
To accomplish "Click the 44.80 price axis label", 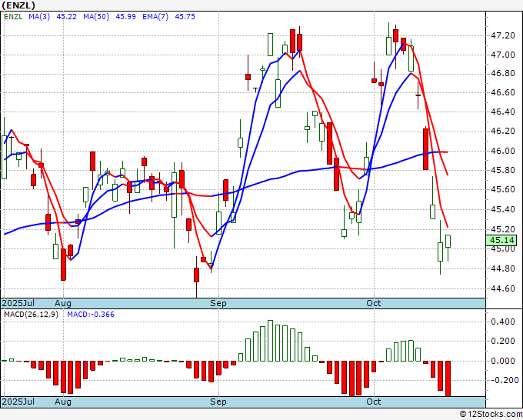I will (503, 268).
